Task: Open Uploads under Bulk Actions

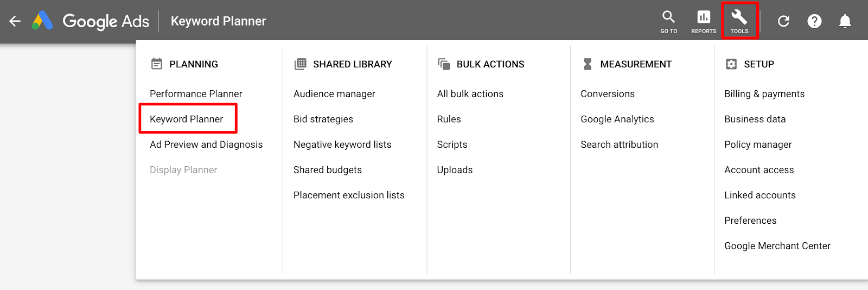Action: coord(455,170)
